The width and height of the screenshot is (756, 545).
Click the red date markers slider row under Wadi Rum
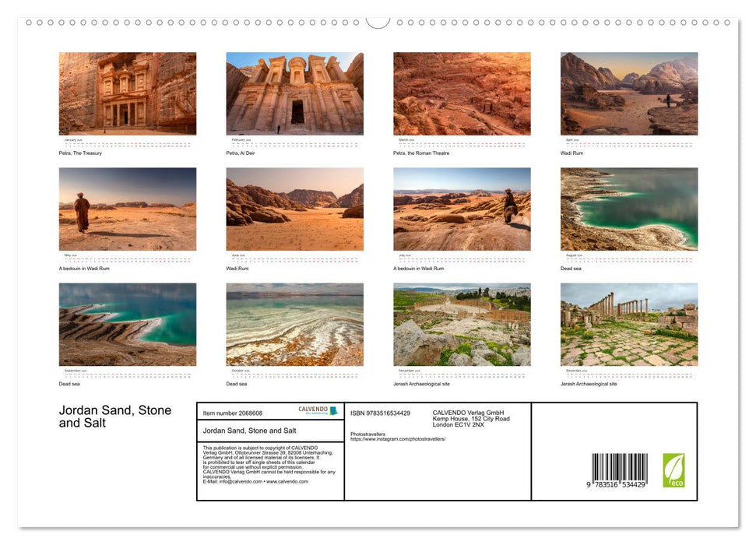628,142
